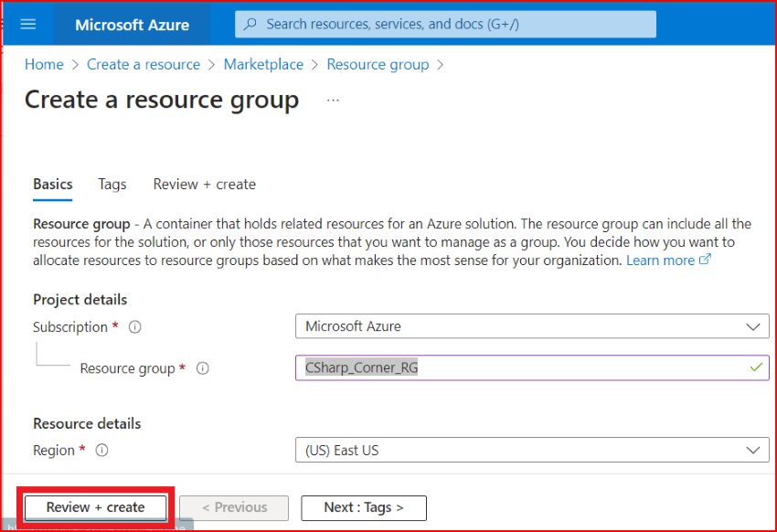Open Marketplace breadcrumb link
777x532 pixels.
click(263, 65)
